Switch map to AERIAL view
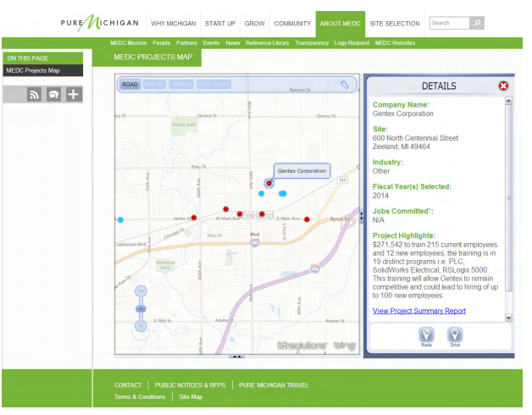 coord(154,85)
